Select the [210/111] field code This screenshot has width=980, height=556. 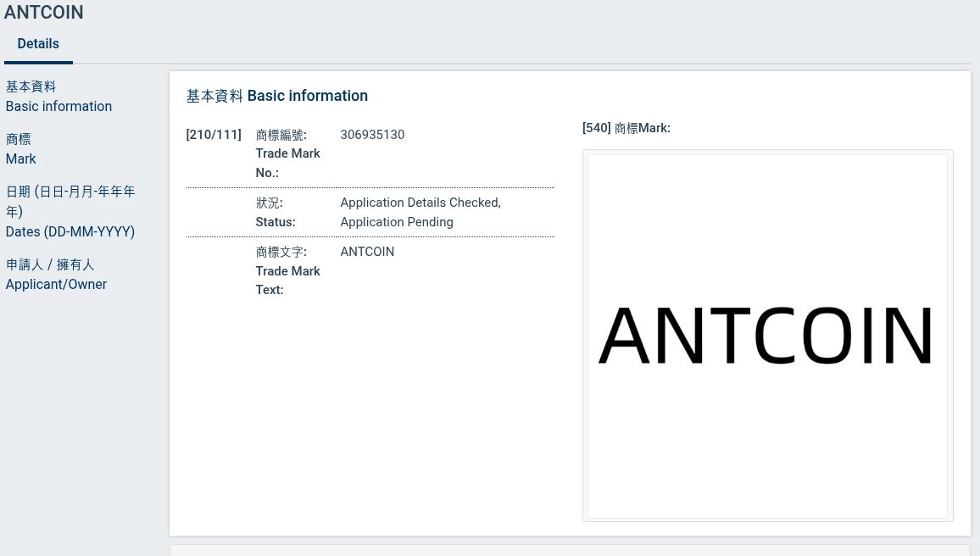click(213, 135)
